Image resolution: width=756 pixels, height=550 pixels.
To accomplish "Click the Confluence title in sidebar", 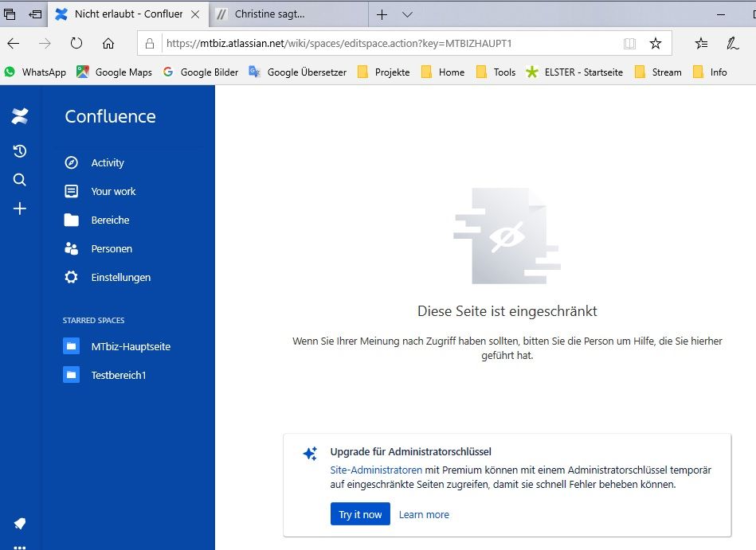I will point(111,116).
